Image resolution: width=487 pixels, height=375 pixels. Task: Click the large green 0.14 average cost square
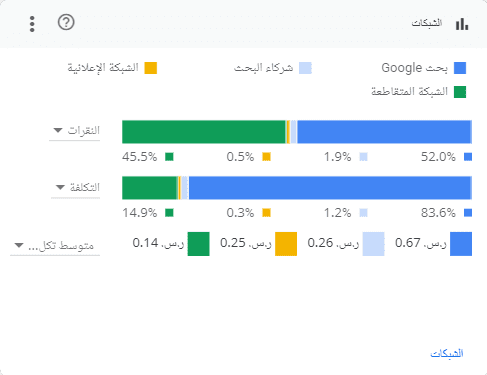199,244
